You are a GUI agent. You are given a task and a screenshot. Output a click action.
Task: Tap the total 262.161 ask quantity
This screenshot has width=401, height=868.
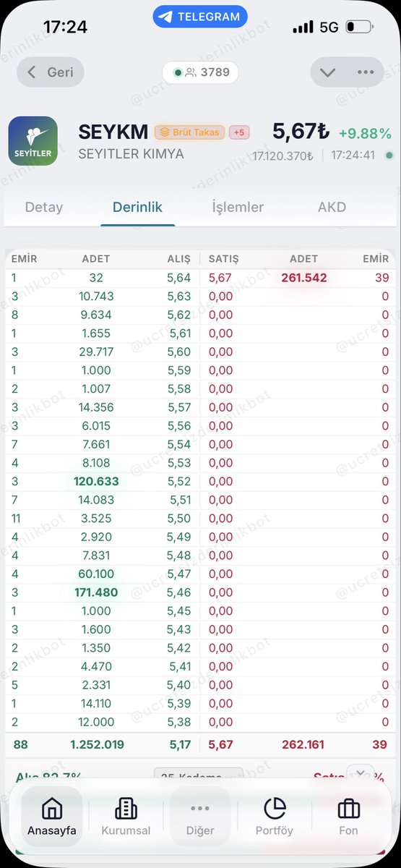click(303, 744)
